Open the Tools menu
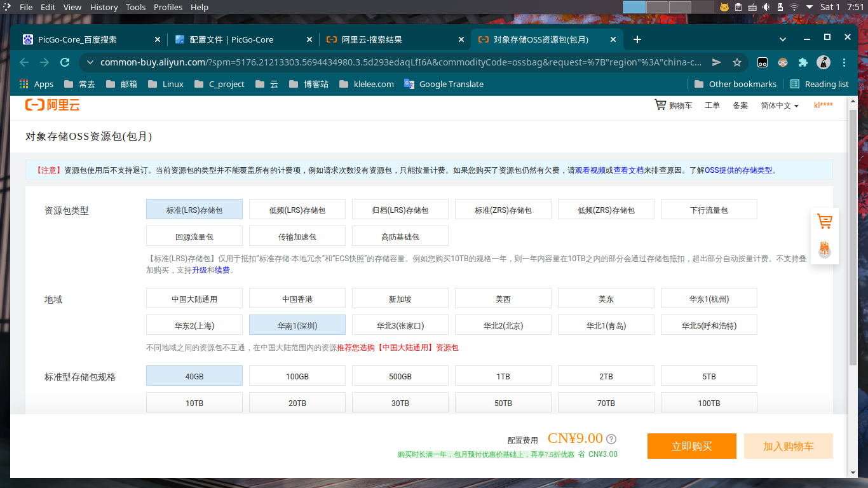Screen dimensions: 868x488 135,7
